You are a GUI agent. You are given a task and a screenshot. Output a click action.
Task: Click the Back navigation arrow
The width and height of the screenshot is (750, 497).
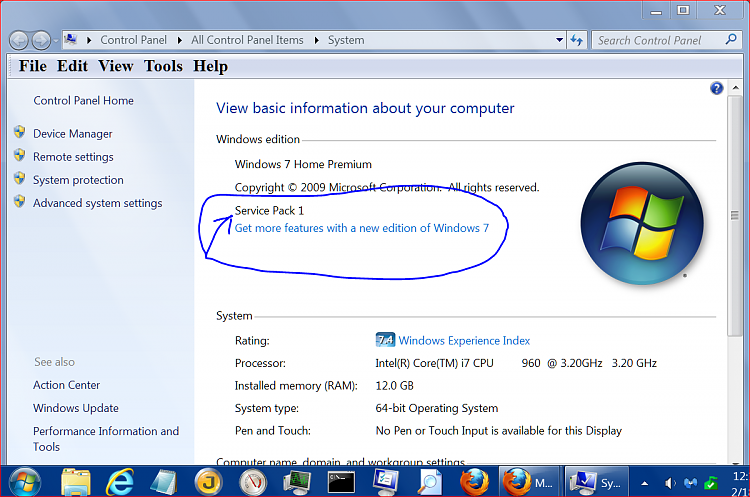pos(19,41)
